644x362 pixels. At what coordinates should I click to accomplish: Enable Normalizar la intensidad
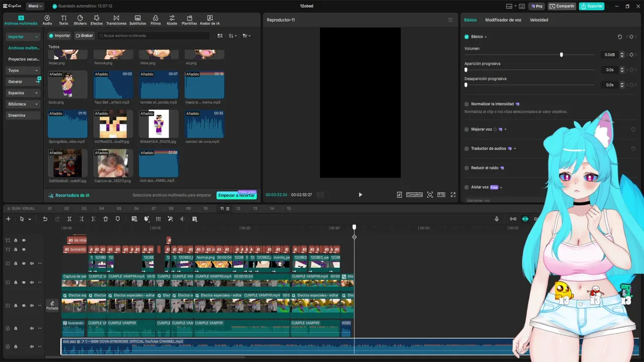pos(466,104)
